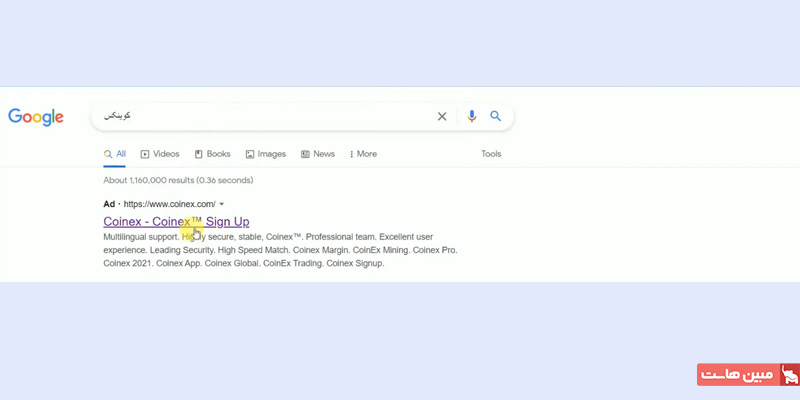800x400 pixels.
Task: Click the https://www.coinex.com/ ad URL
Action: [169, 204]
